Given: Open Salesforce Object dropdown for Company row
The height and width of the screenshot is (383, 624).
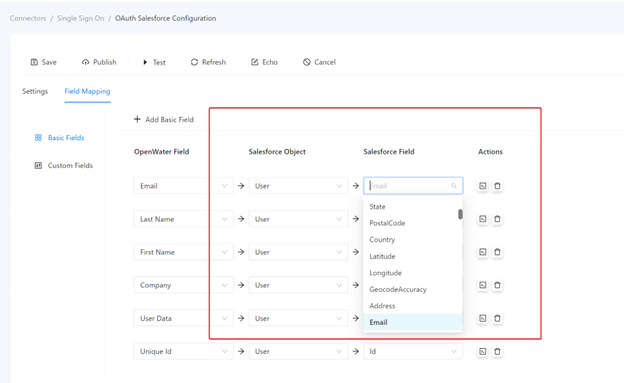Looking at the screenshot, I should pyautogui.click(x=298, y=285).
